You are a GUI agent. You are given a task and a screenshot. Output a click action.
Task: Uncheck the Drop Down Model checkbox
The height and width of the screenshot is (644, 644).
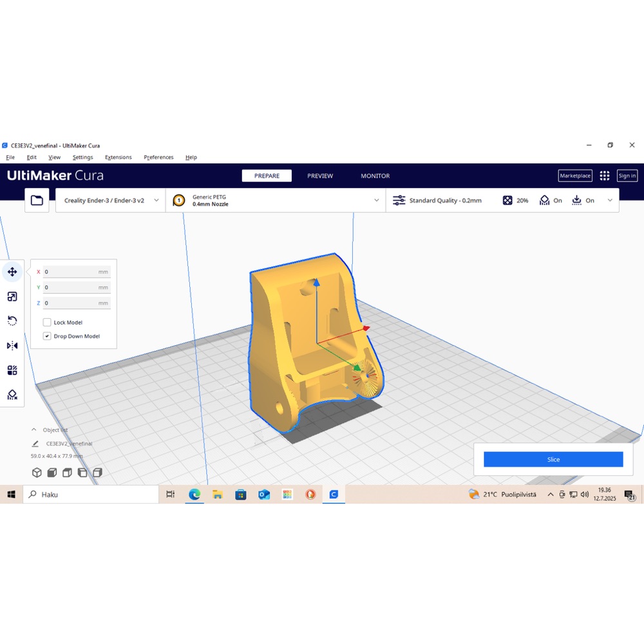click(47, 336)
